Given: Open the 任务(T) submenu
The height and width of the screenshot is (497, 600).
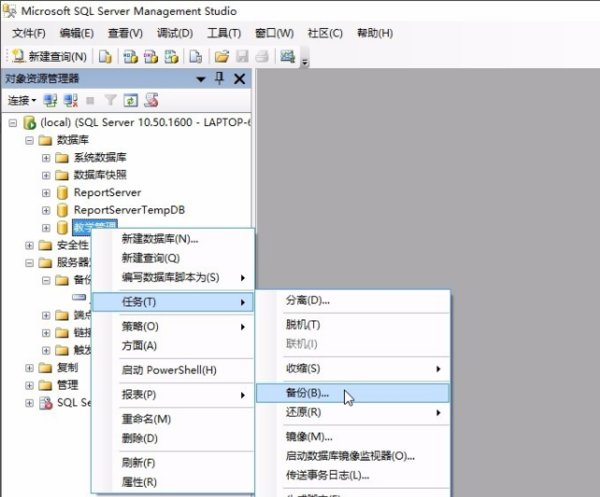Looking at the screenshot, I should pos(173,302).
